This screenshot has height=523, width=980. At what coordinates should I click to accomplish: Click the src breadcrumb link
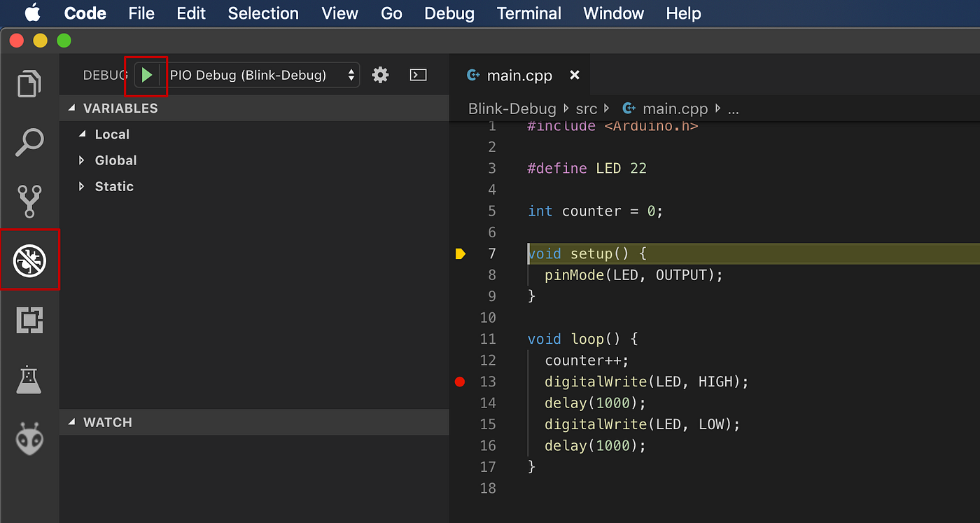tap(587, 109)
